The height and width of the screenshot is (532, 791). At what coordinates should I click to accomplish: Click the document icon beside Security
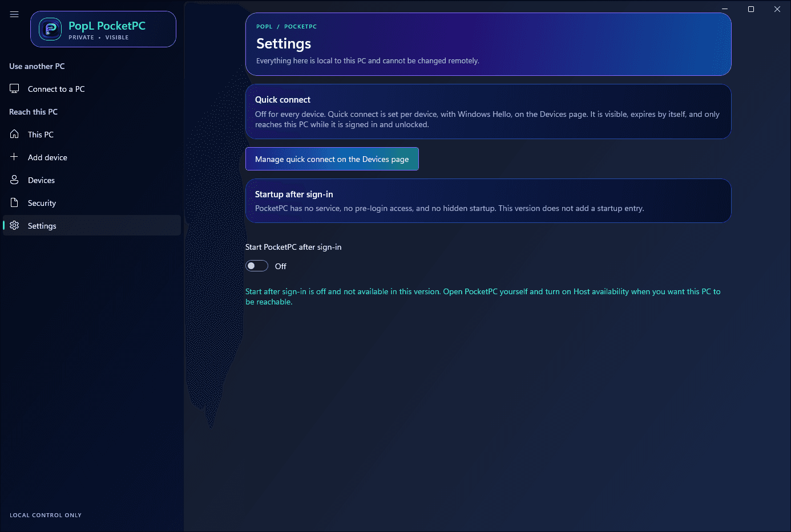[14, 202]
